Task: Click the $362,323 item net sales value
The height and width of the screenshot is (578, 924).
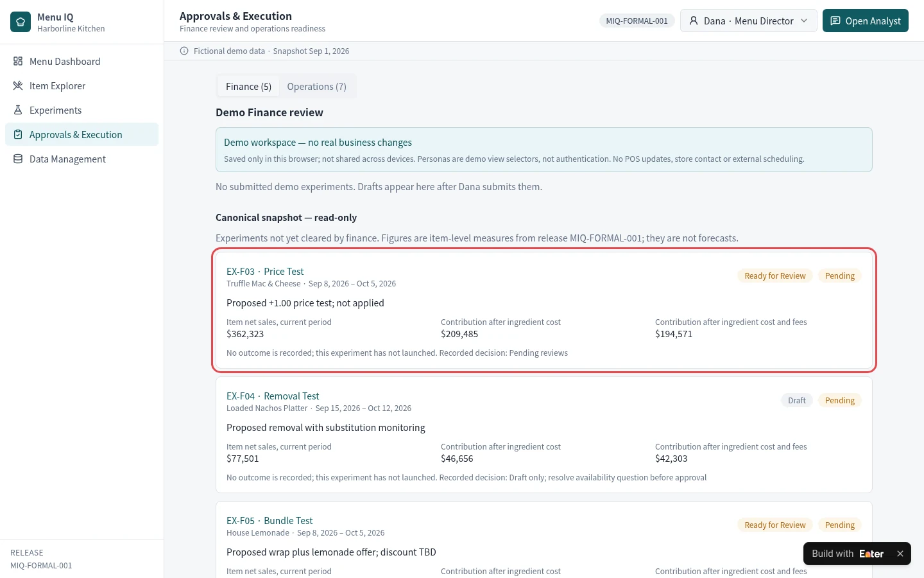Action: tap(245, 334)
